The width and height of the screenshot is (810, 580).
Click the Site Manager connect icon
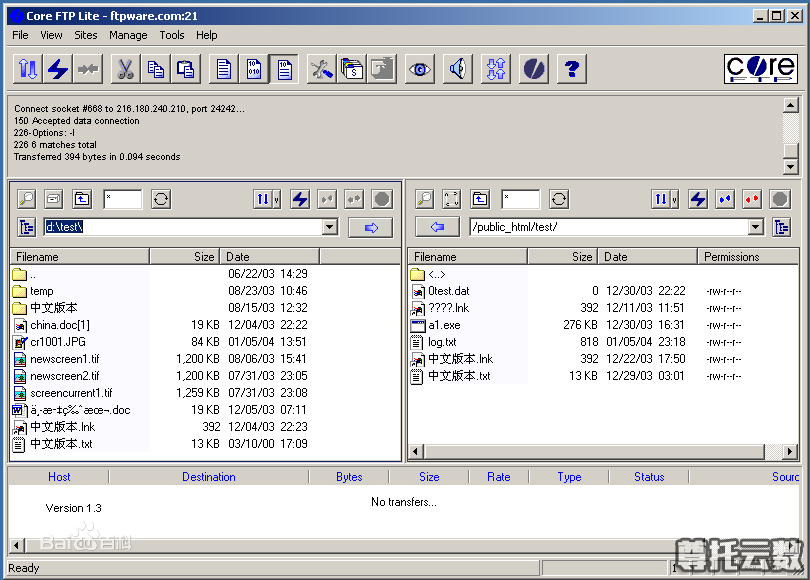click(x=28, y=69)
